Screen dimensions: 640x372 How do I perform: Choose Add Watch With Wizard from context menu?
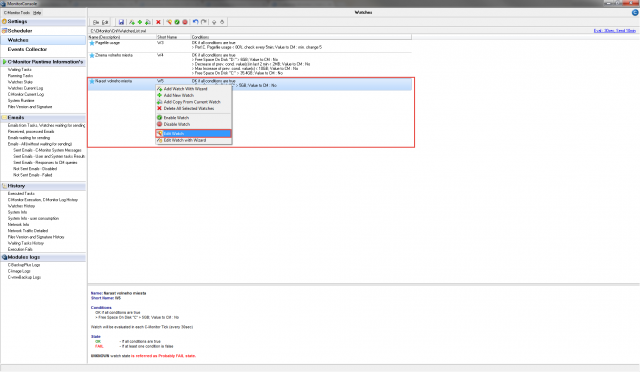[193, 89]
